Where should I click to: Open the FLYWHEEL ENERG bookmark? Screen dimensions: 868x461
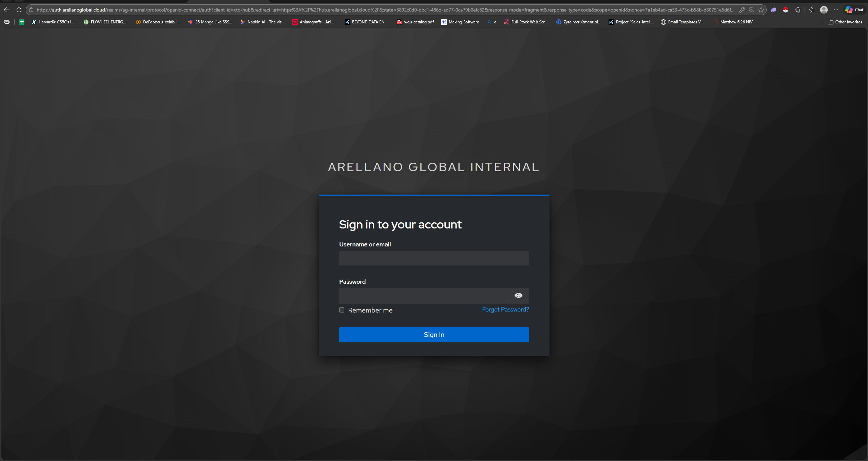tap(105, 22)
